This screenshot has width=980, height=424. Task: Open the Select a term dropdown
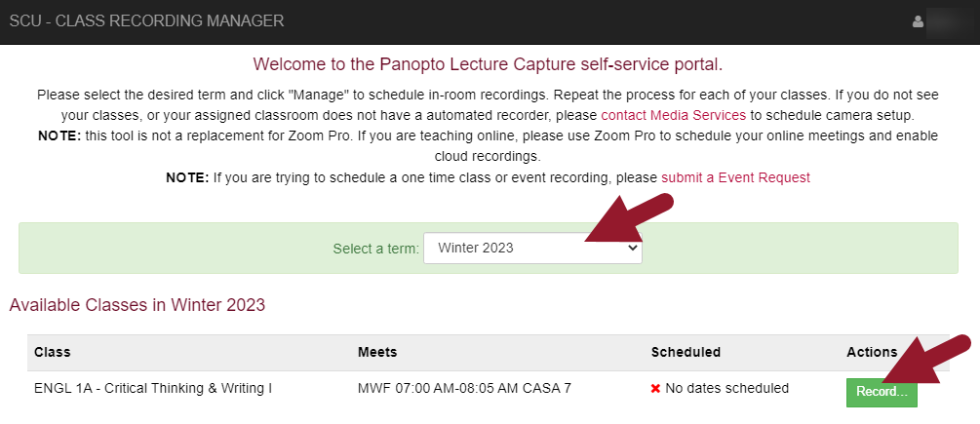532,248
